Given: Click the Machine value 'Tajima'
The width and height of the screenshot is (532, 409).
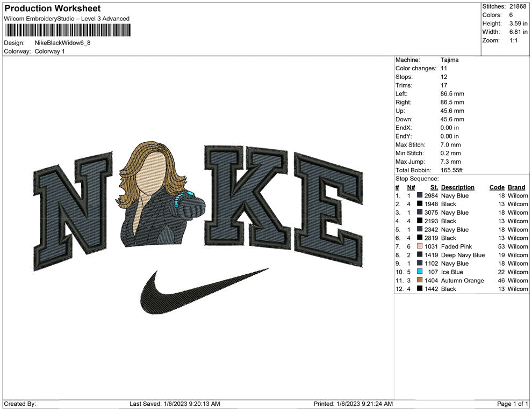Looking at the screenshot, I should 450,60.
